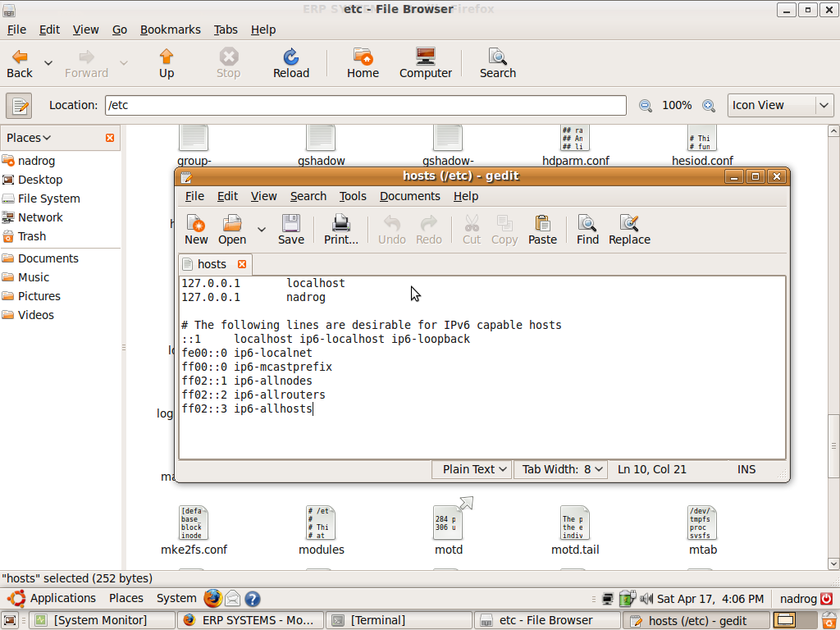Close the Places side pane
The width and height of the screenshot is (840, 630).
110,138
